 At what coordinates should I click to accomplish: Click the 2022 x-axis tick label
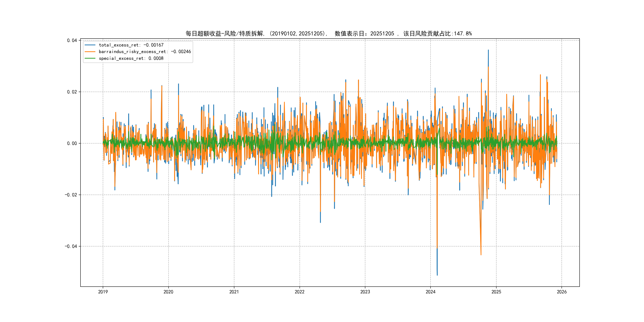click(x=300, y=292)
